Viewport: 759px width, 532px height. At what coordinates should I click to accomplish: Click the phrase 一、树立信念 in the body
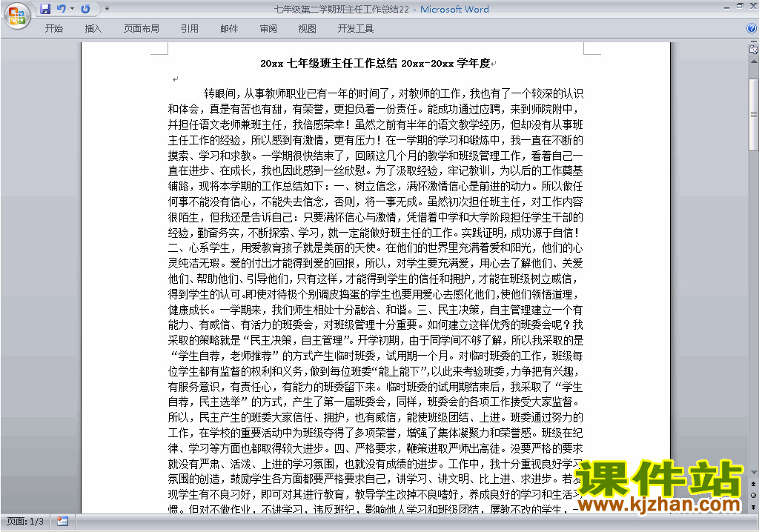[x=365, y=187]
